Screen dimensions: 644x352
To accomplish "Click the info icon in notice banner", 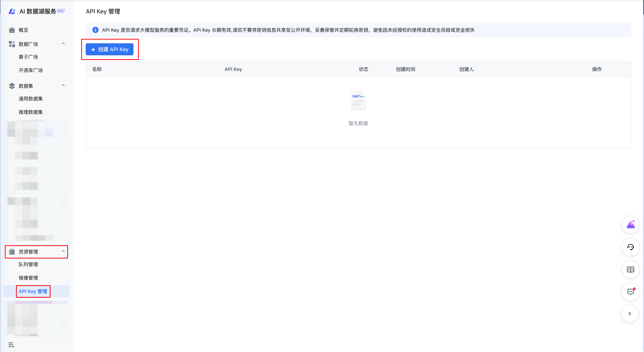I will pyautogui.click(x=95, y=30).
